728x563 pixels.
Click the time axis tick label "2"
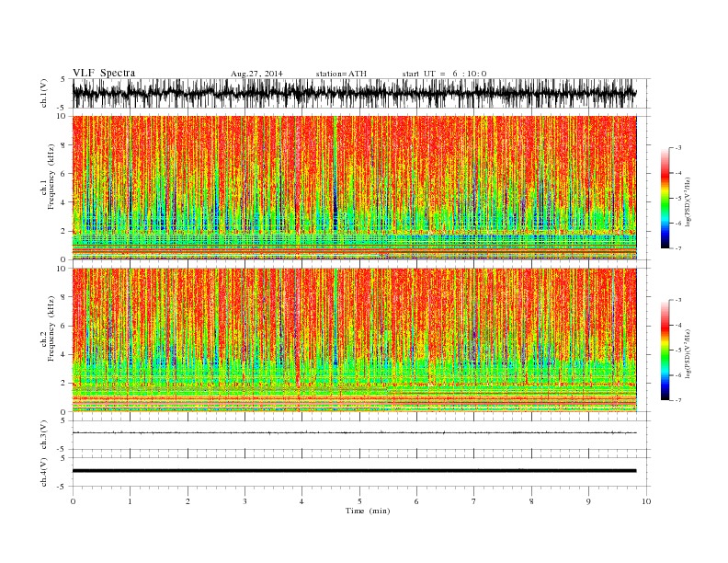click(x=188, y=501)
